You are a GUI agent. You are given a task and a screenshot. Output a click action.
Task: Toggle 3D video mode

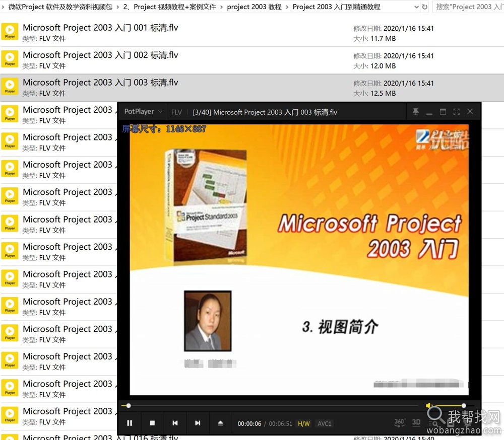(416, 422)
